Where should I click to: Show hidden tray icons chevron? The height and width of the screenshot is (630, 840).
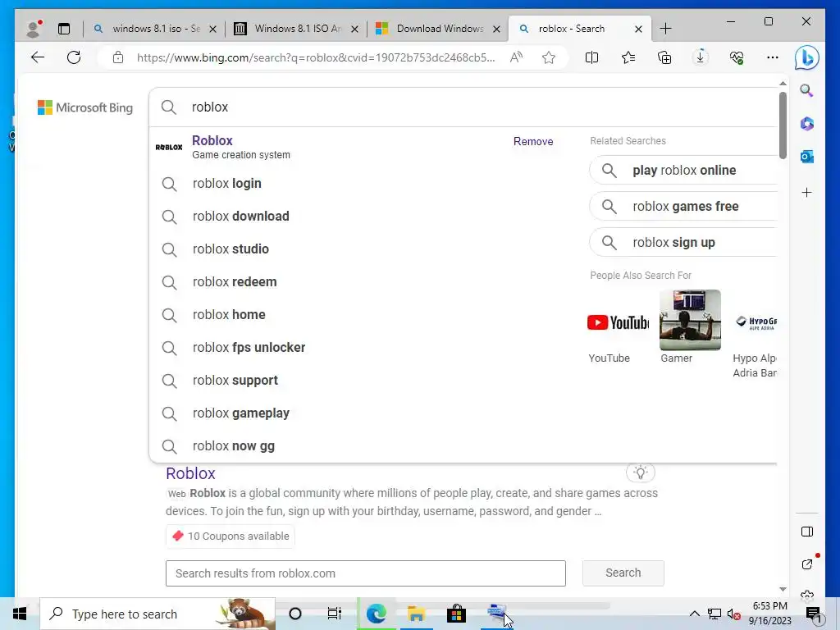coord(694,614)
